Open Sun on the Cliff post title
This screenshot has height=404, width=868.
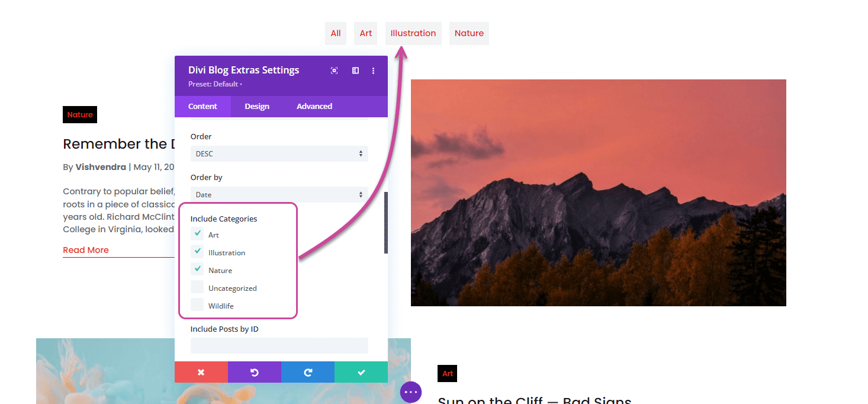click(x=535, y=400)
